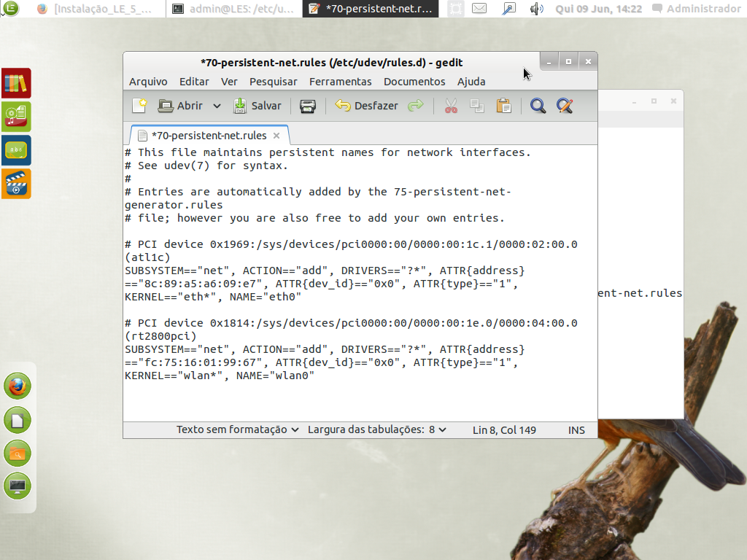Paste from clipboard icon
This screenshot has height=560, width=747.
(503, 106)
